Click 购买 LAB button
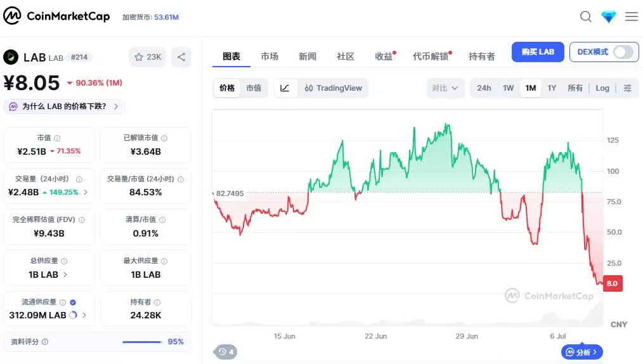Image resolution: width=643 pixels, height=364 pixels. [538, 52]
